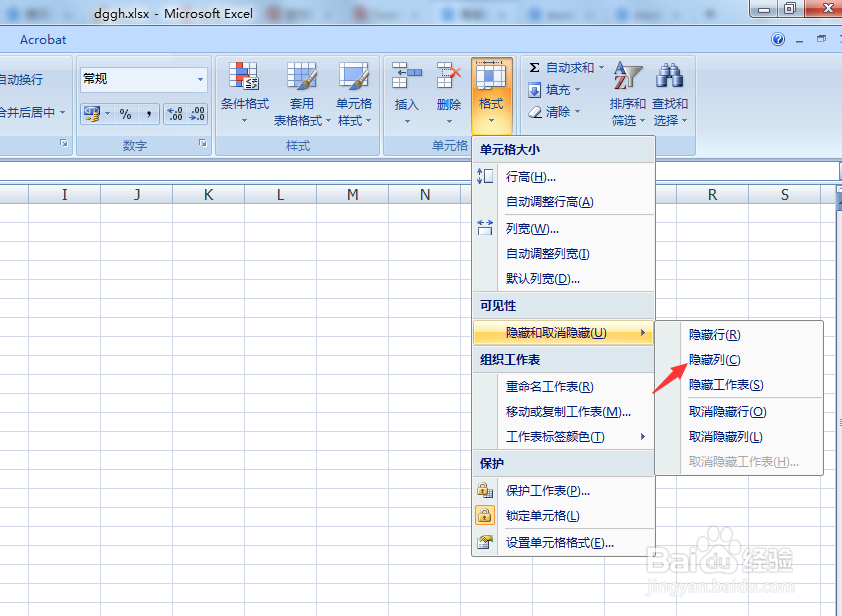Expand the AutoSum (自动求和) dropdown arrow
This screenshot has height=616, width=842.
point(601,68)
